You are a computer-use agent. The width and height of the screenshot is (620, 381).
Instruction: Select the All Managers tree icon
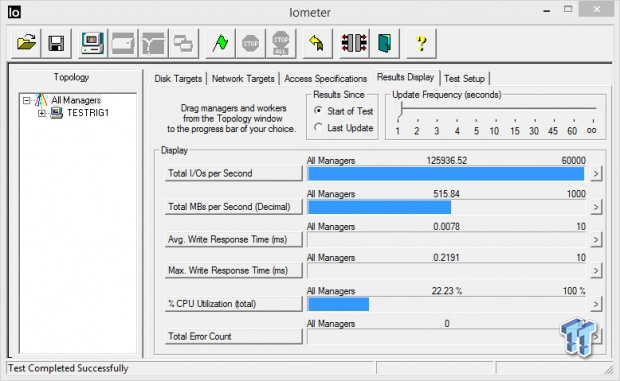click(41, 100)
